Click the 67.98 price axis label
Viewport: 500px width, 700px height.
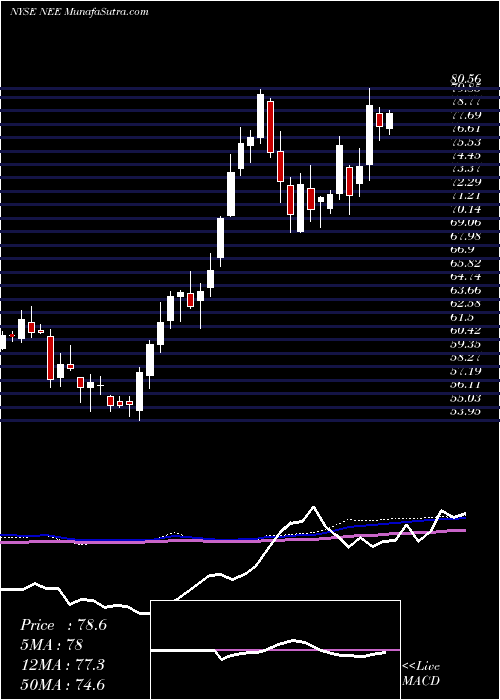pos(465,236)
